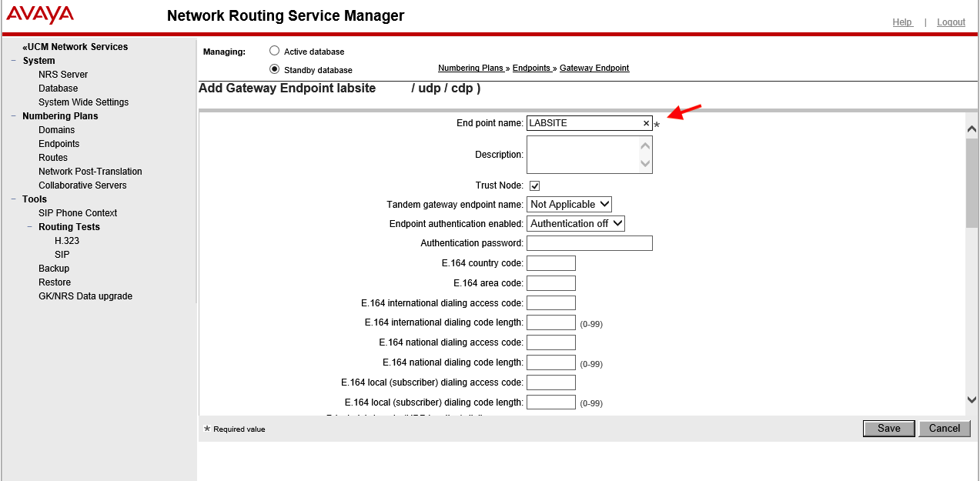The image size is (980, 481).
Task: Click Description box scroll down arrow
Action: point(646,163)
